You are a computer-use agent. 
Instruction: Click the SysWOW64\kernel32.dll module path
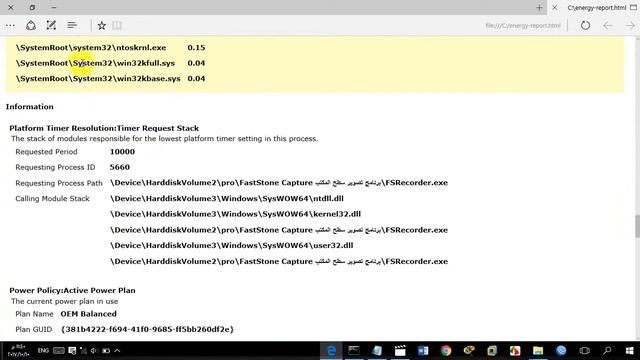(x=236, y=214)
